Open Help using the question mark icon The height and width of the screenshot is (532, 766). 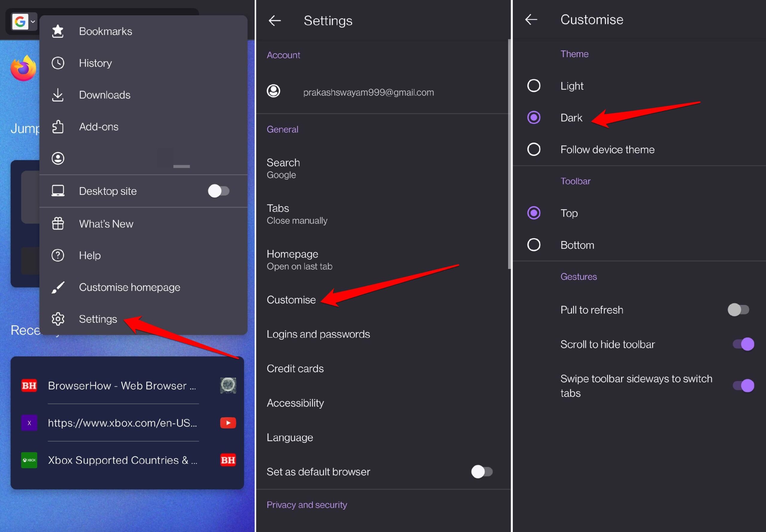coord(58,255)
